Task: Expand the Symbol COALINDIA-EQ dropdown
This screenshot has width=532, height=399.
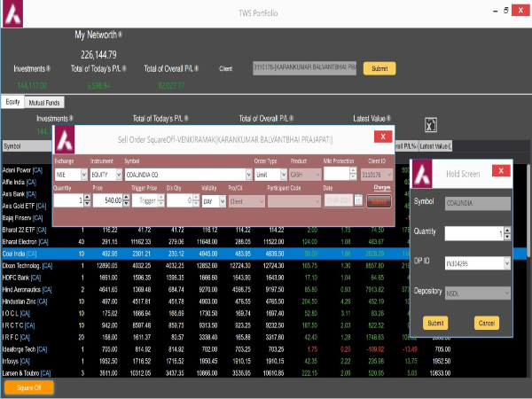Action: point(248,175)
